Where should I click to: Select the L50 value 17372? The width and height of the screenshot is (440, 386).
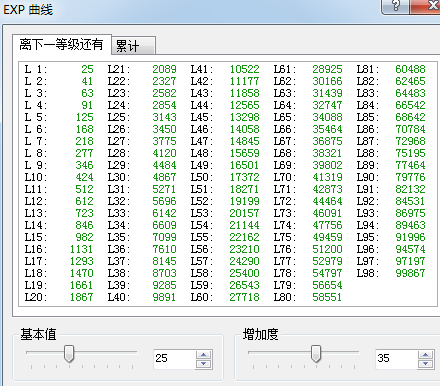(x=245, y=177)
